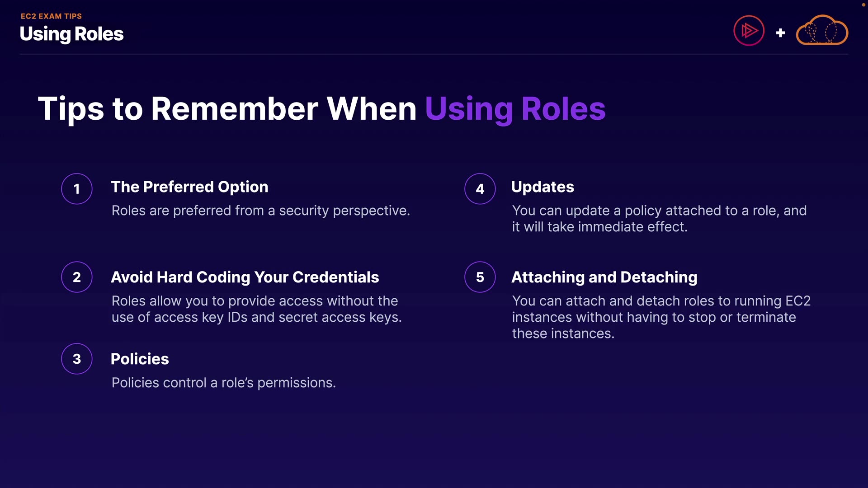Click the "Attaching and Detaching" heading
Viewport: 868px width, 488px height.
pos(604,277)
